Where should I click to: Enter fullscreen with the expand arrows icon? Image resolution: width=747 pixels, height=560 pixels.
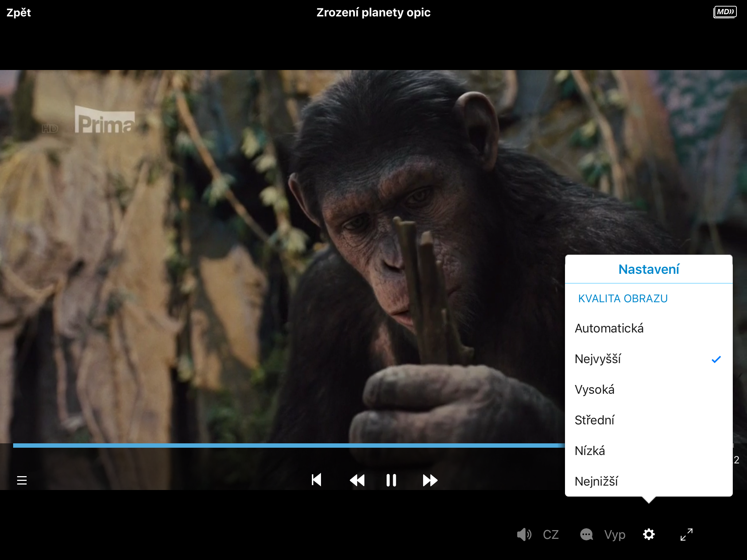coord(686,534)
